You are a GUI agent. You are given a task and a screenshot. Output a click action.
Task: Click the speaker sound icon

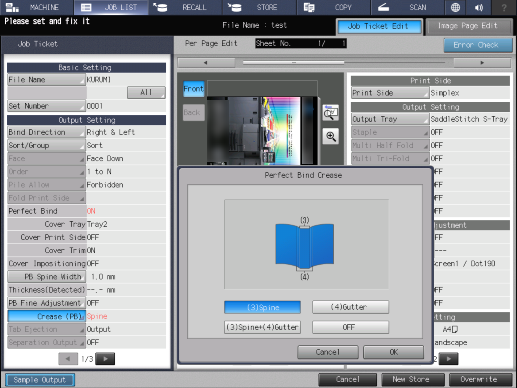tap(479, 7)
